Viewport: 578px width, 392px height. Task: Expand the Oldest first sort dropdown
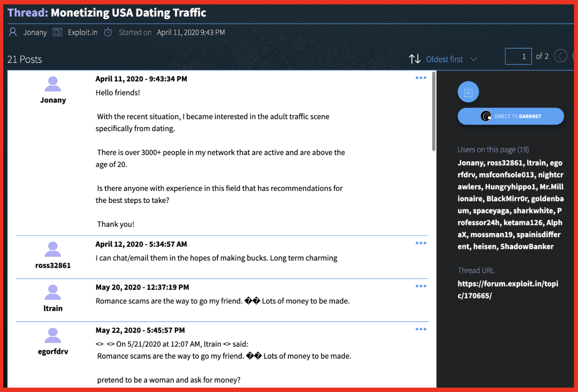coord(444,59)
